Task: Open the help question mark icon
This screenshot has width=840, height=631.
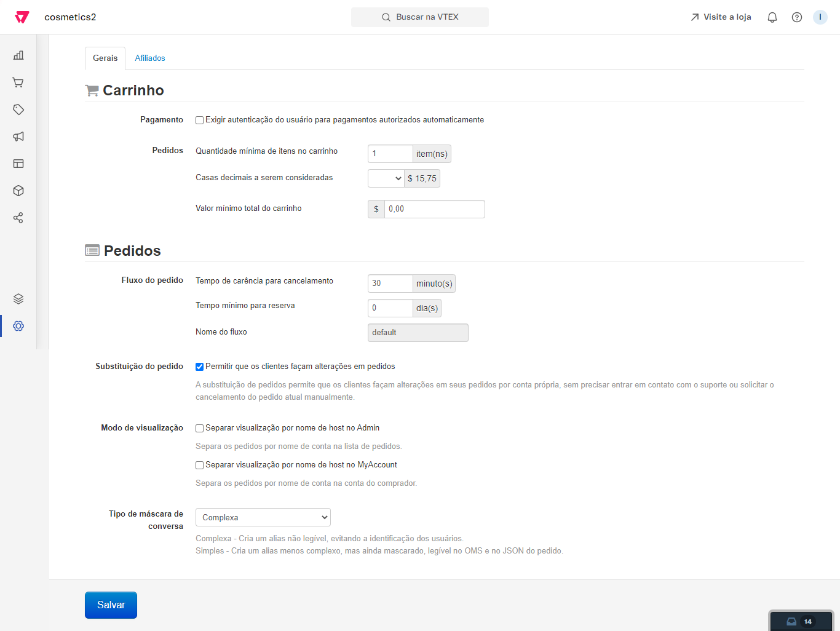Action: tap(797, 17)
